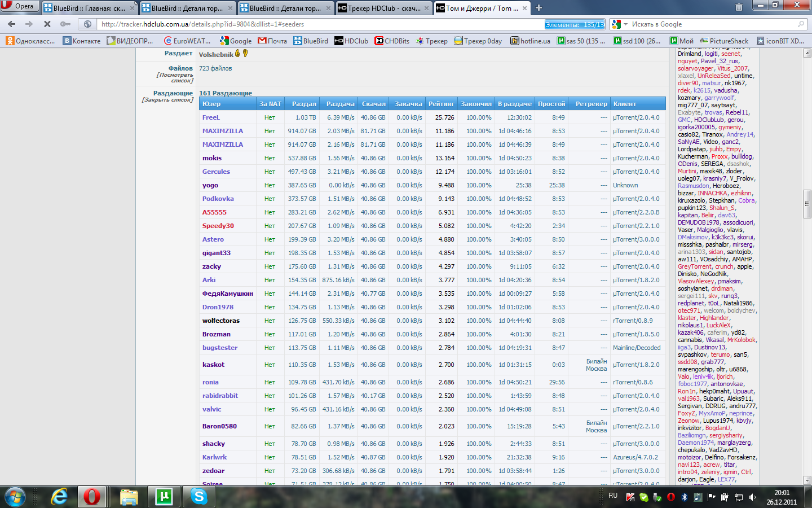Close the Том и Джерри tab

tap(524, 8)
